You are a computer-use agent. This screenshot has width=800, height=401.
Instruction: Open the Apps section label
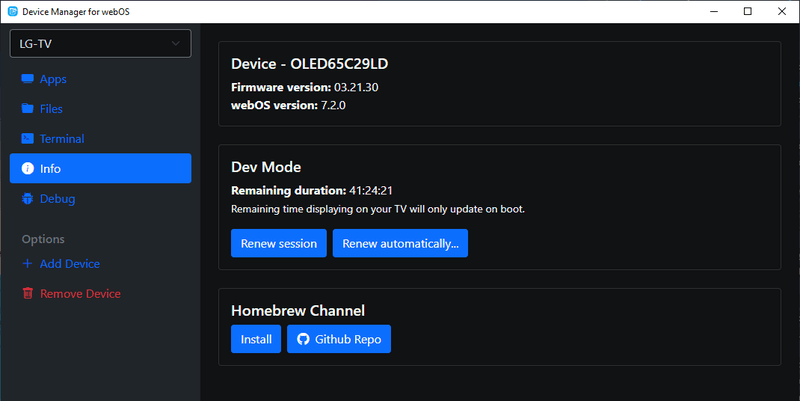point(53,79)
